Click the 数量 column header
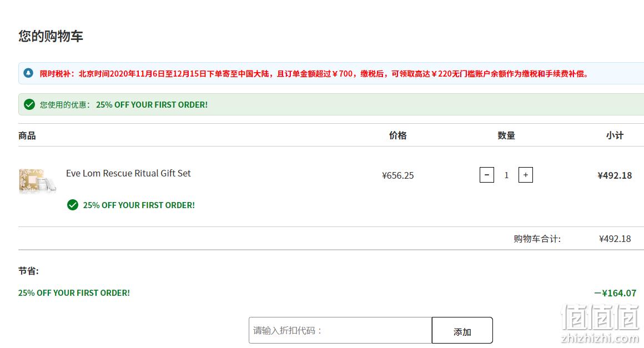Viewport: 644px width, 348px height. (x=506, y=135)
